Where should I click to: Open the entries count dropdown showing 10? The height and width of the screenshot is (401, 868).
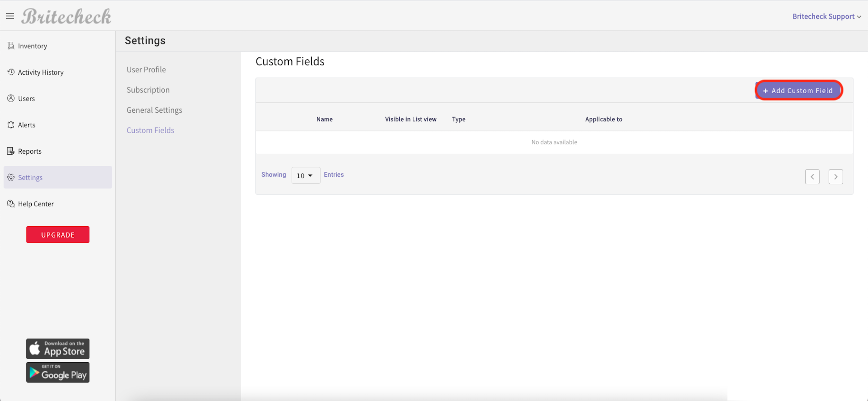(305, 175)
